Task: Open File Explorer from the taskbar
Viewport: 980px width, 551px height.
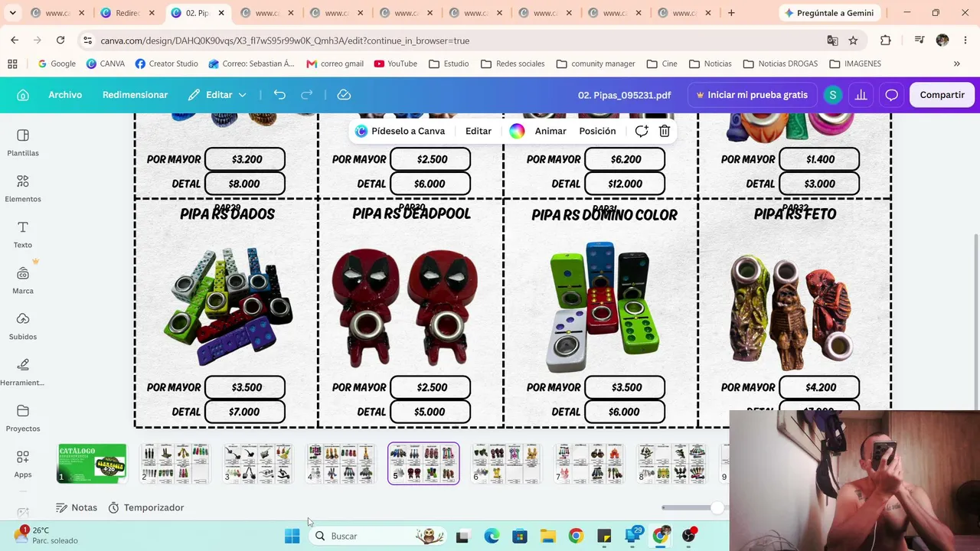Action: (547, 536)
